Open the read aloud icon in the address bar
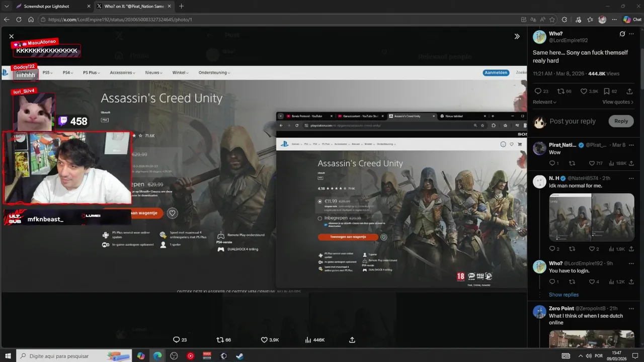Viewport: 644px width, 362px height. [542, 20]
